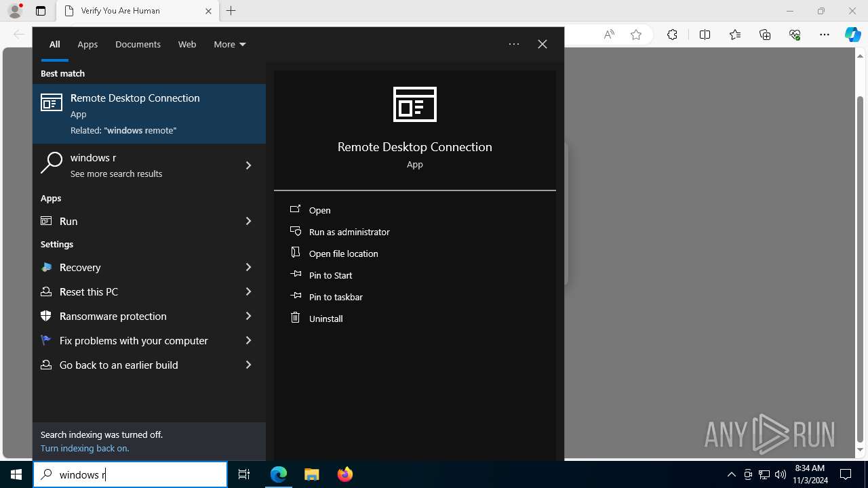Open search panel options ellipsis
868x488 pixels.
[x=514, y=44]
